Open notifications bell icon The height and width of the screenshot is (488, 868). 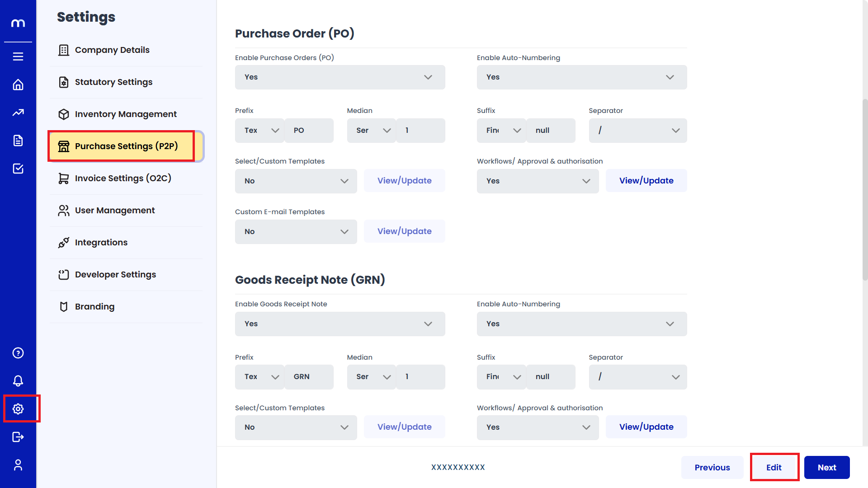[18, 381]
